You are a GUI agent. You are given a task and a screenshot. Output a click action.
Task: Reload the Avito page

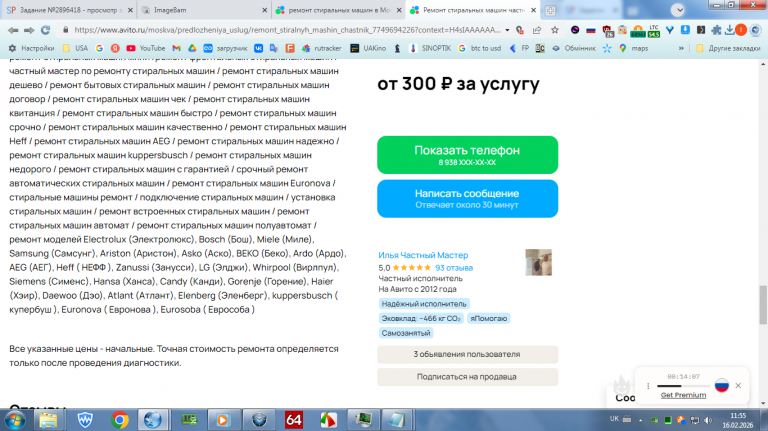tap(46, 30)
